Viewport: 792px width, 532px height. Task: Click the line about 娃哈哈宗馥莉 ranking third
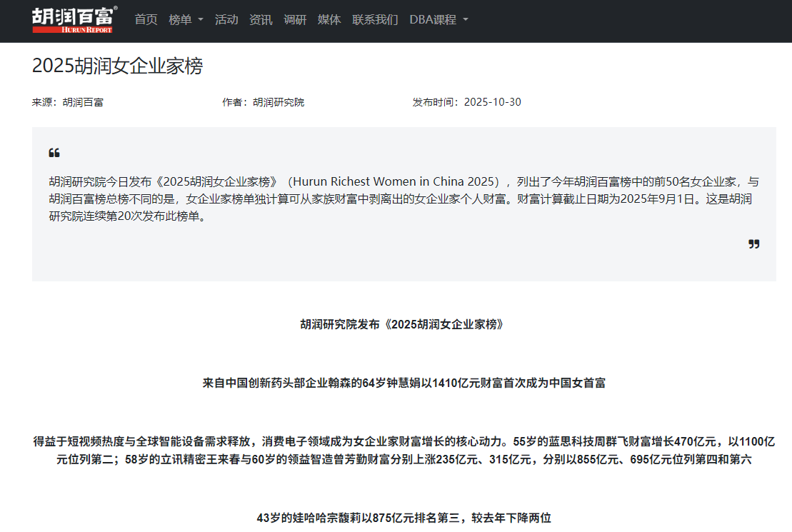point(403,518)
